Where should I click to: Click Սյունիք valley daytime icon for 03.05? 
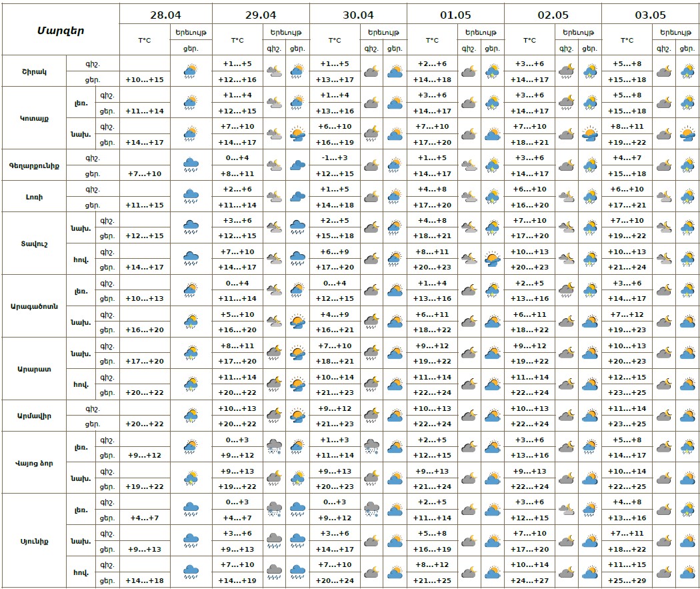click(687, 572)
